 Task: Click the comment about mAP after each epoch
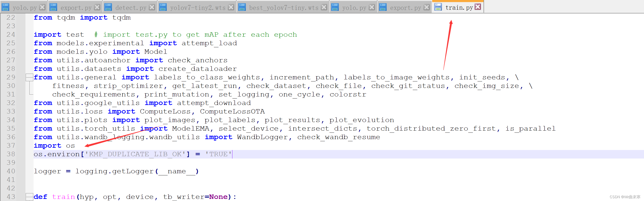click(195, 35)
